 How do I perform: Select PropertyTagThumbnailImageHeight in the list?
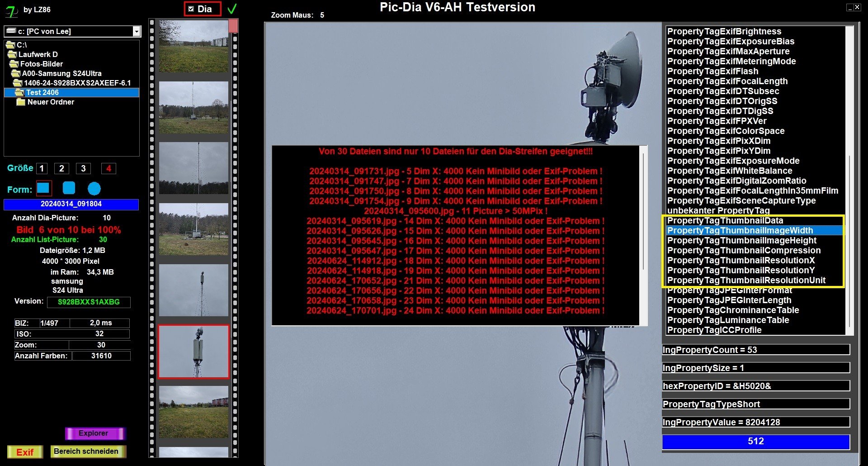coord(741,241)
